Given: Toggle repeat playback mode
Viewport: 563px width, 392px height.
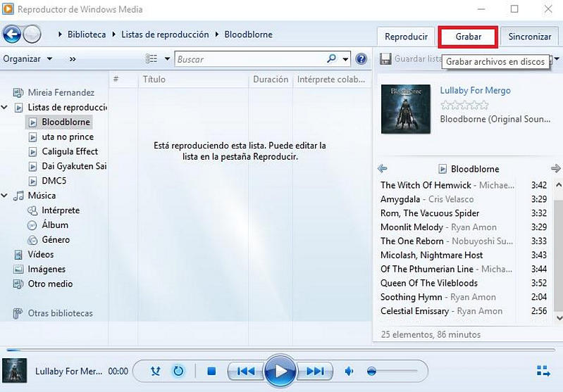Looking at the screenshot, I should [178, 371].
